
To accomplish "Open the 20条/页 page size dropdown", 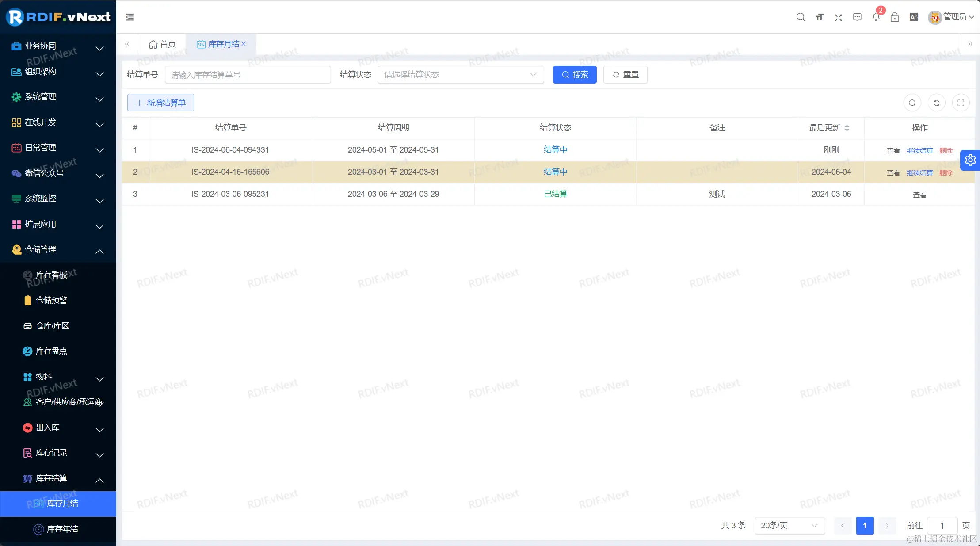I will pos(789,525).
